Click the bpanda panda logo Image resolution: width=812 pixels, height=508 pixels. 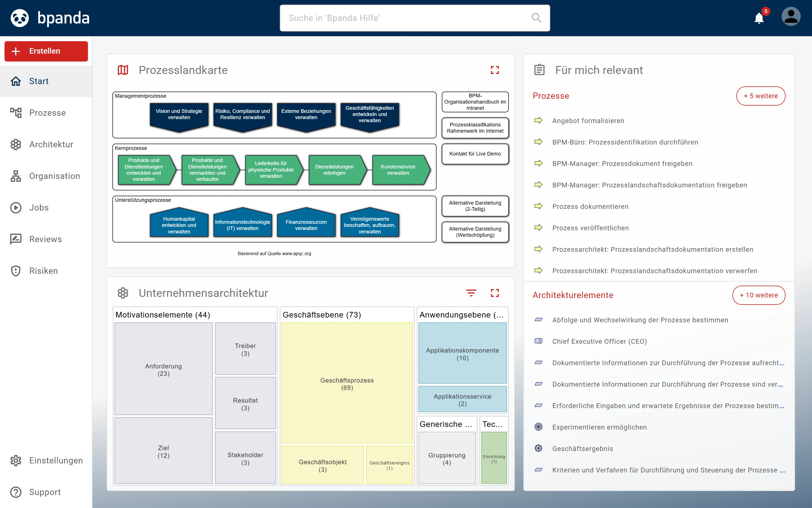point(19,18)
